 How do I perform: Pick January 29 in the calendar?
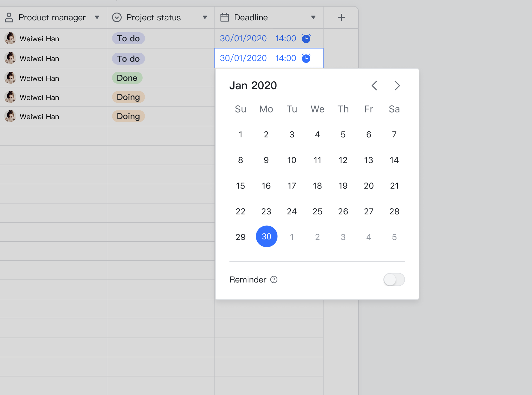tap(241, 237)
